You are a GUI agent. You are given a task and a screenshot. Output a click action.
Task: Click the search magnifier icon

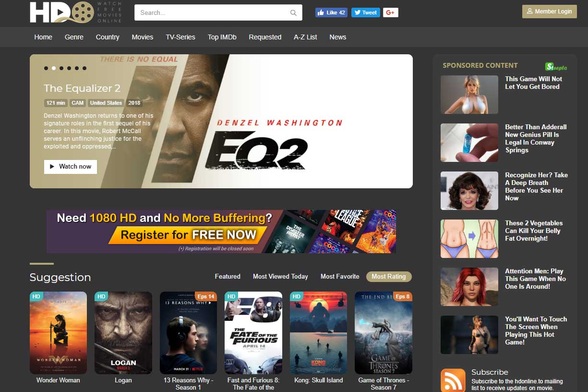(x=293, y=13)
